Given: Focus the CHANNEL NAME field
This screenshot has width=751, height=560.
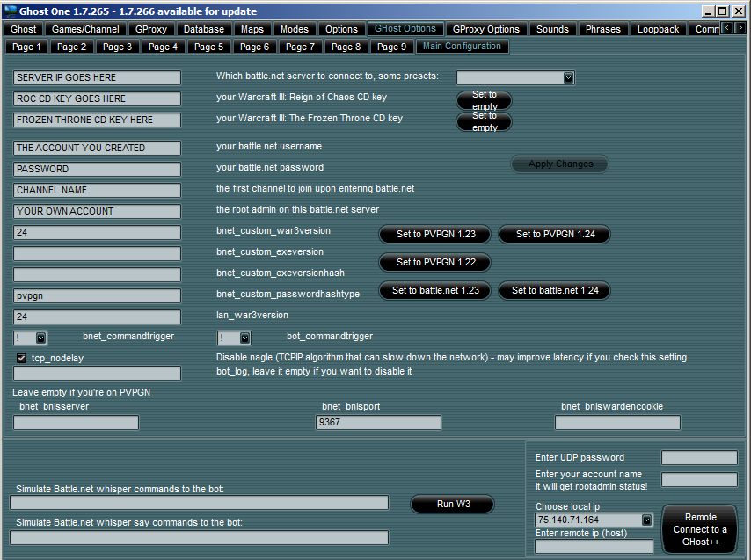Looking at the screenshot, I should point(98,191).
